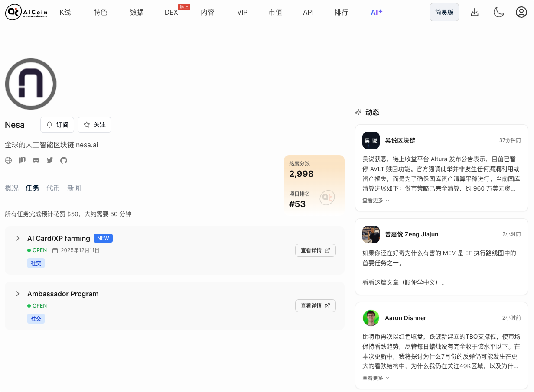Open the user account icon
This screenshot has width=534, height=392.
(x=521, y=12)
